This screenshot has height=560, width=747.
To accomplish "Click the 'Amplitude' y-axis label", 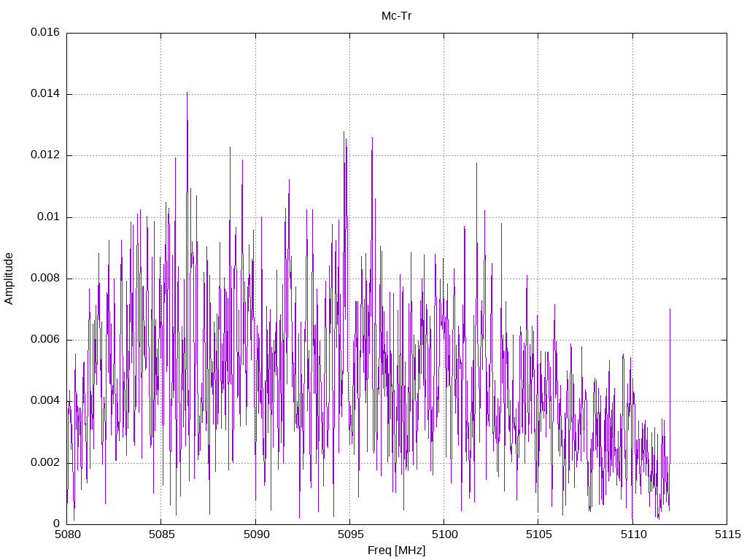I will coord(9,279).
